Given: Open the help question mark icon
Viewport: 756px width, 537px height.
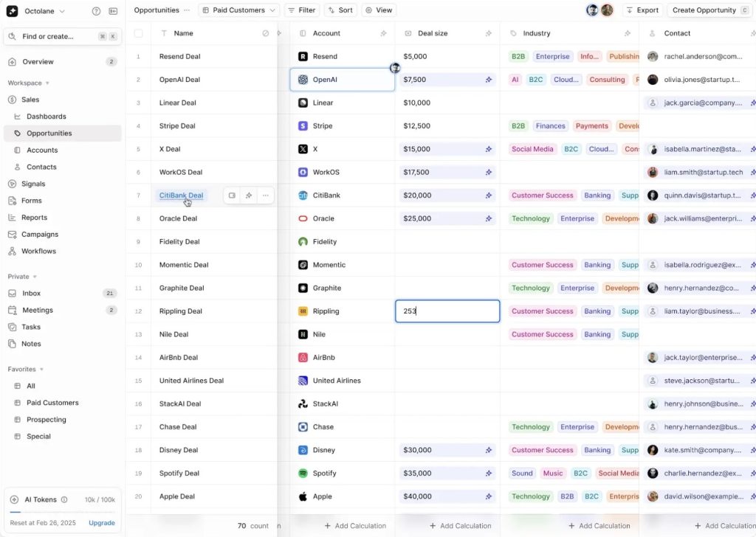Looking at the screenshot, I should 97,11.
